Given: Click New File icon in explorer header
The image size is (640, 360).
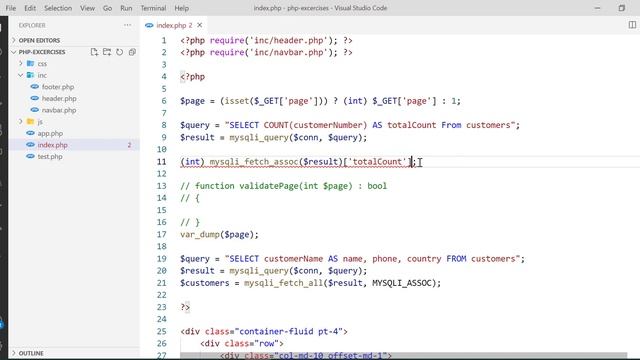Looking at the screenshot, I should point(94,52).
